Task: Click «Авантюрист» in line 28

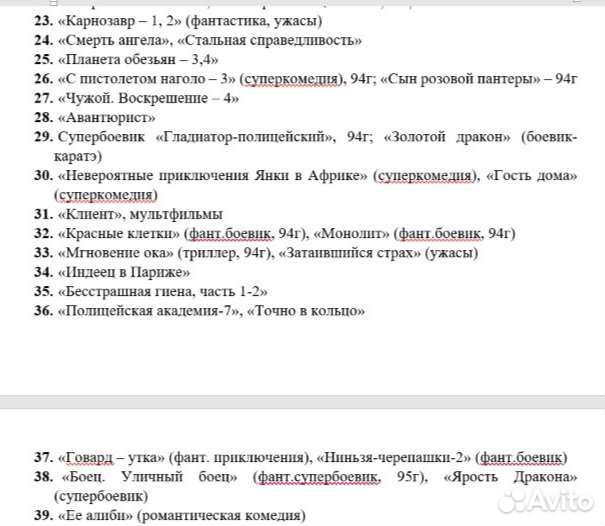Action: (x=106, y=117)
